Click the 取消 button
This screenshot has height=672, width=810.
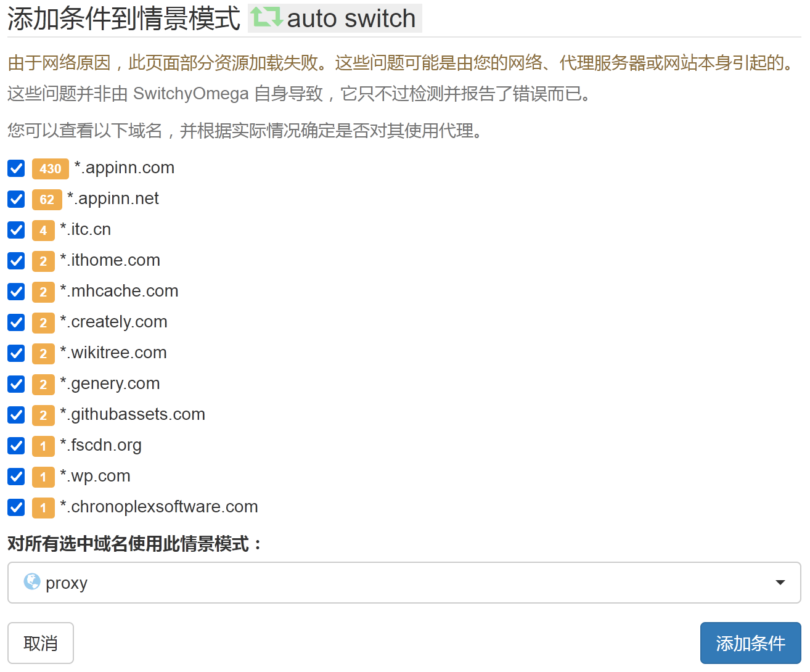[x=41, y=643]
